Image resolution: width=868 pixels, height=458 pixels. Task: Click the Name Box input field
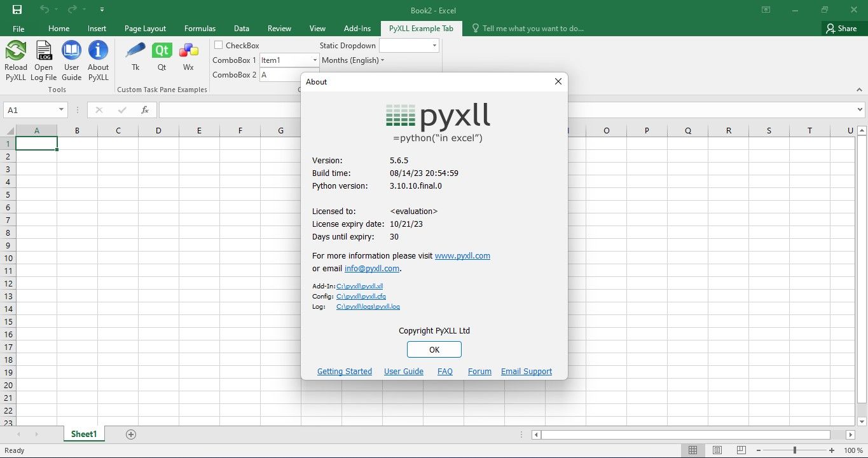click(31, 109)
